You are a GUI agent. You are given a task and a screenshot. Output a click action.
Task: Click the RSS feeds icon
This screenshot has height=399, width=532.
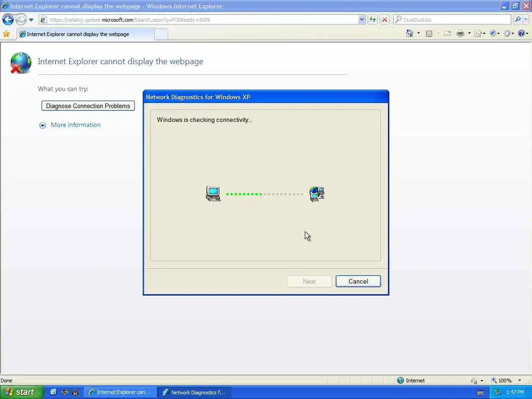click(429, 33)
